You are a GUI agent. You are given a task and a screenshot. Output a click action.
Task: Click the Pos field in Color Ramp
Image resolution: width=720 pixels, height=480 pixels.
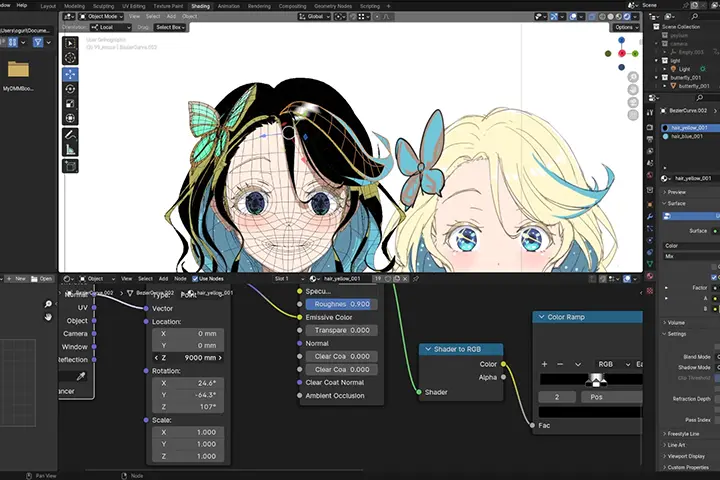pyautogui.click(x=612, y=397)
